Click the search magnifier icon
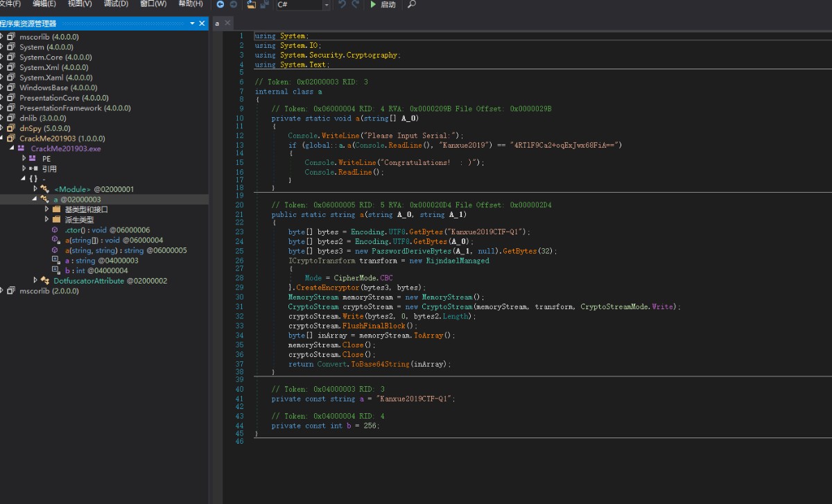This screenshot has width=832, height=504. tap(412, 4)
